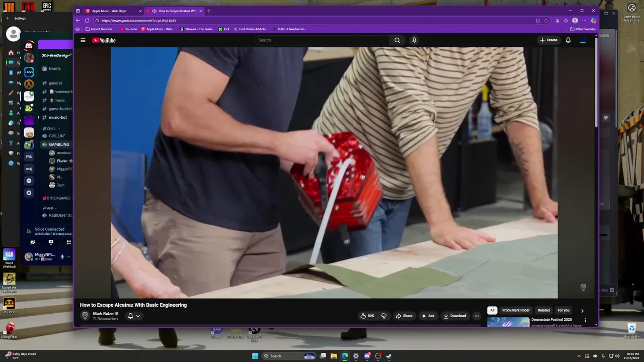Go back in the Settings window
Image resolution: width=644 pixels, height=362 pixels.
pos(8,18)
